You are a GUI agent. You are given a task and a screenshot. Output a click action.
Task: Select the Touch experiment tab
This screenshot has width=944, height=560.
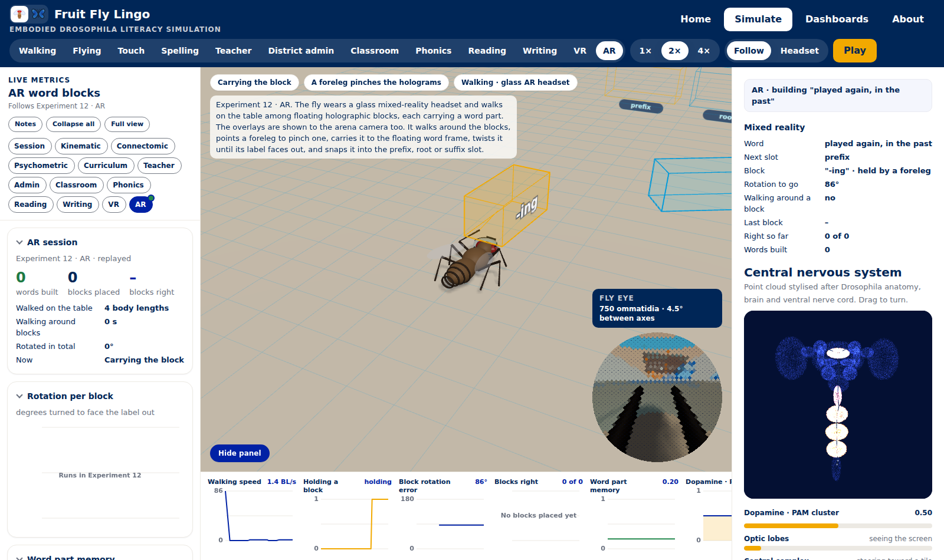[x=131, y=51]
